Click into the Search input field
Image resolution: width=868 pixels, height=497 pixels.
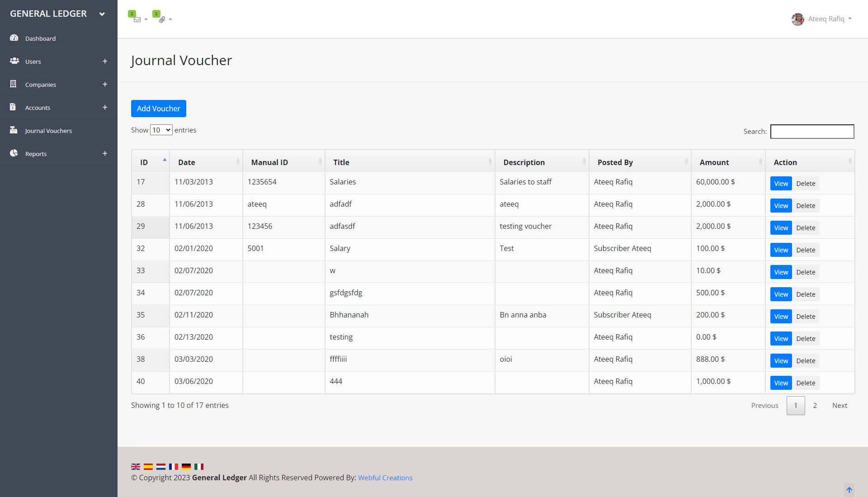(x=812, y=132)
